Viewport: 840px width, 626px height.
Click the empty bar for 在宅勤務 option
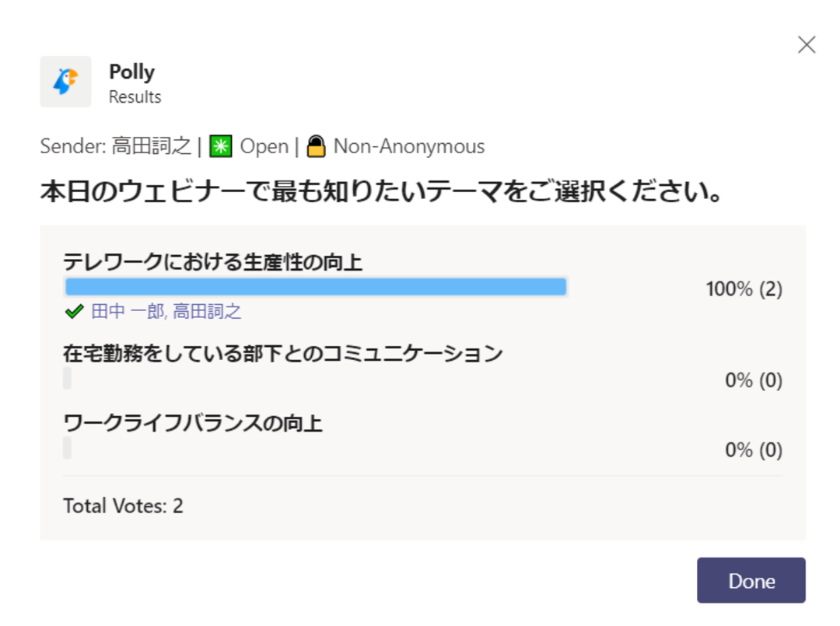coord(67,378)
